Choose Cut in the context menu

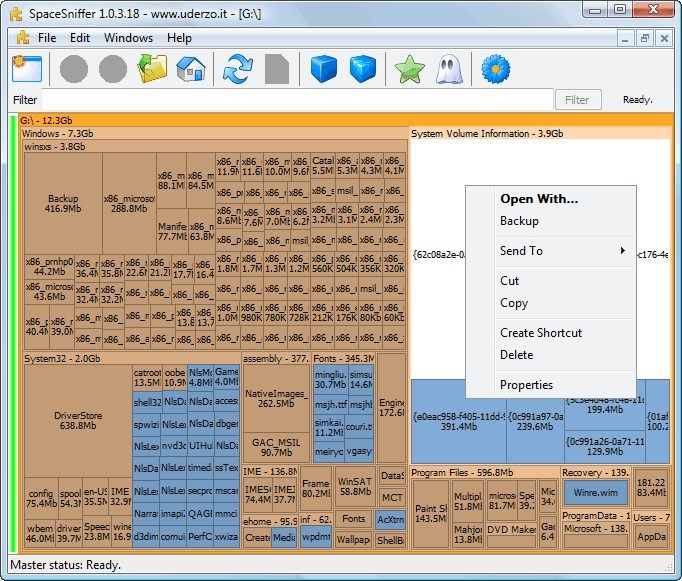509,280
